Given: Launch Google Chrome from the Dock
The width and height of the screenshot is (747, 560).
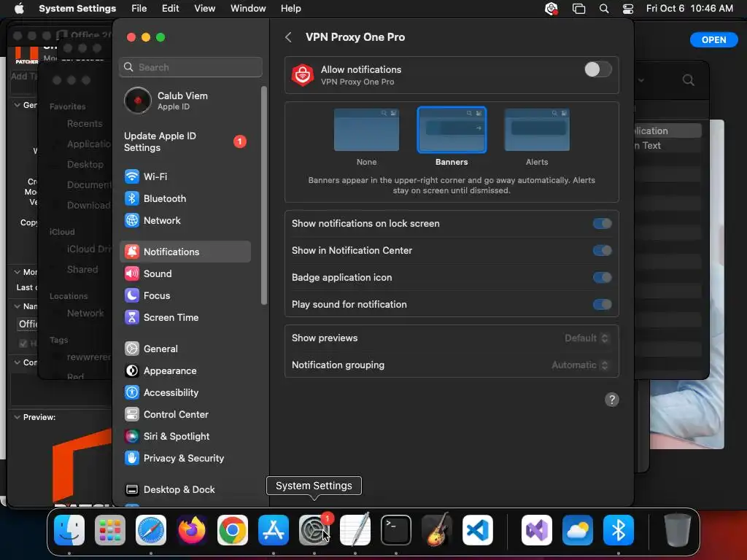Looking at the screenshot, I should pos(233,530).
